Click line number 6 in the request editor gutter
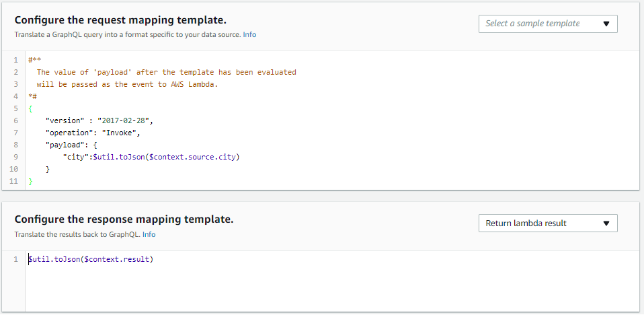This screenshot has width=644, height=315. coord(15,120)
